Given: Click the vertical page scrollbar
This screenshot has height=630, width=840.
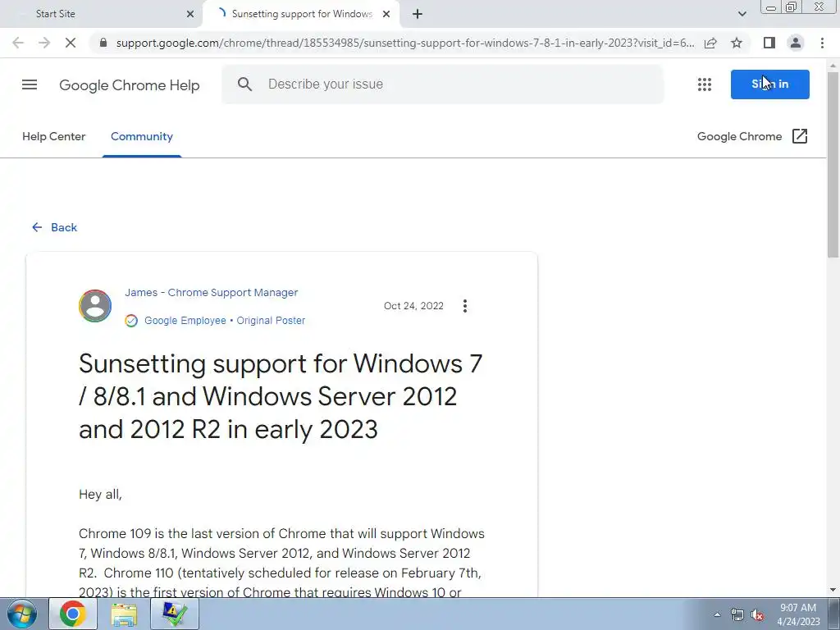Looking at the screenshot, I should pos(833,166).
